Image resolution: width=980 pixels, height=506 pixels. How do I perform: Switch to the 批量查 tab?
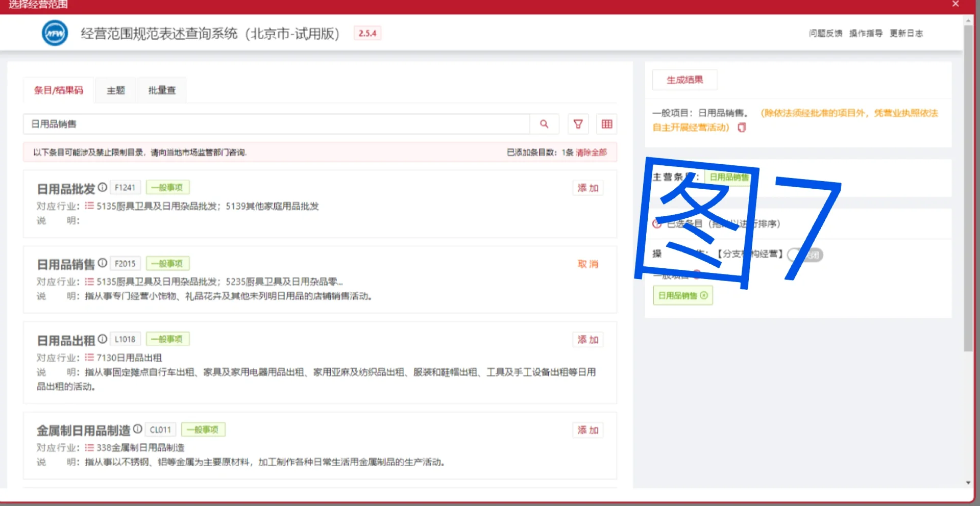coord(162,90)
